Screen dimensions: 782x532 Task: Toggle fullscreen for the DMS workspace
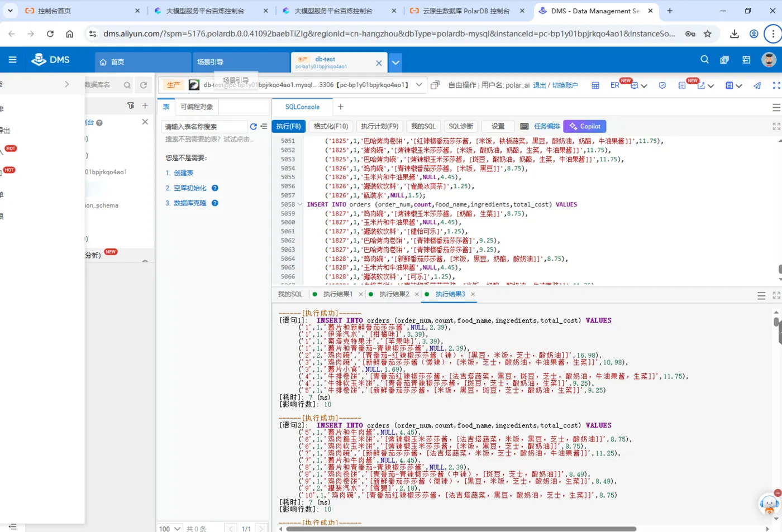coord(776,85)
